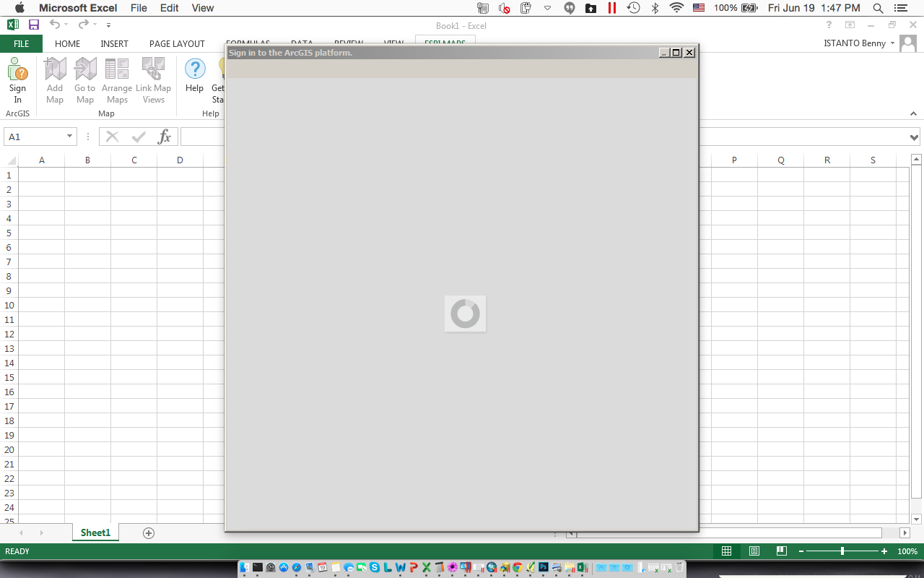Screen dimensions: 924x578
Task: Open the Name Box dropdown arrow
Action: click(x=70, y=137)
